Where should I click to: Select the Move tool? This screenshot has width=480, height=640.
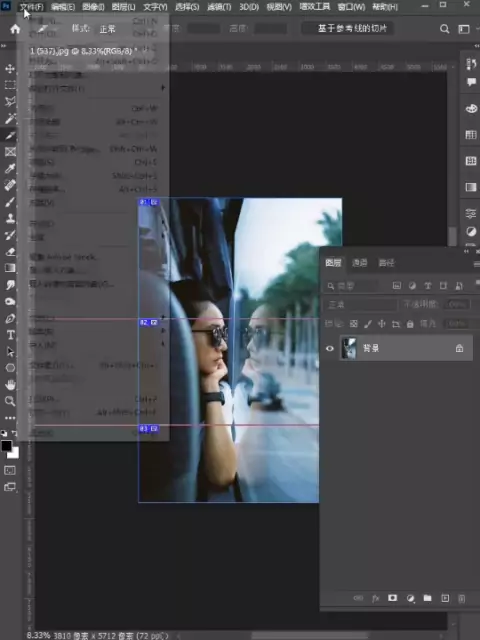(10, 68)
